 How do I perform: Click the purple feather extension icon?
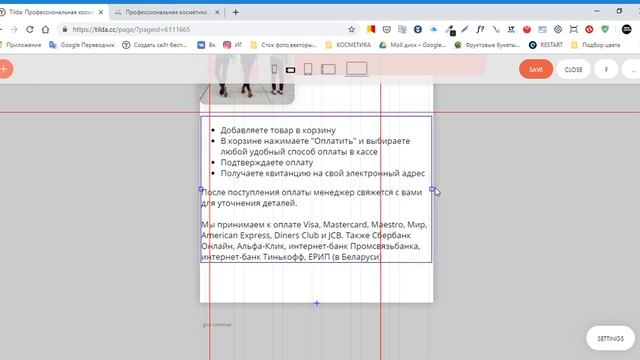(465, 29)
